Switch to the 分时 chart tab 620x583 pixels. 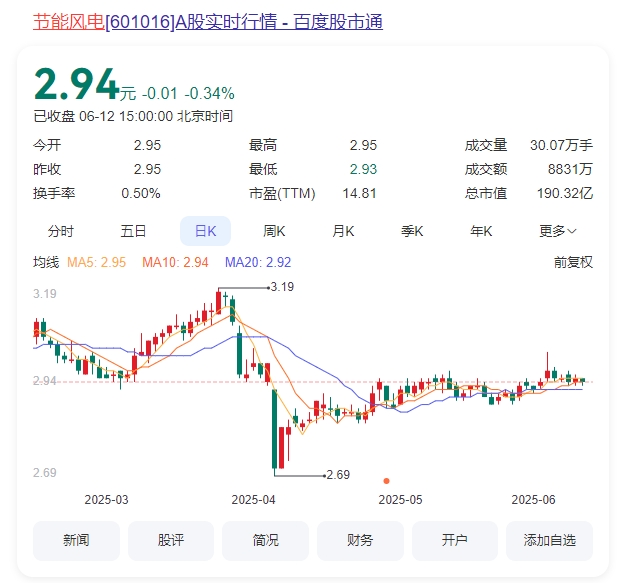point(61,231)
